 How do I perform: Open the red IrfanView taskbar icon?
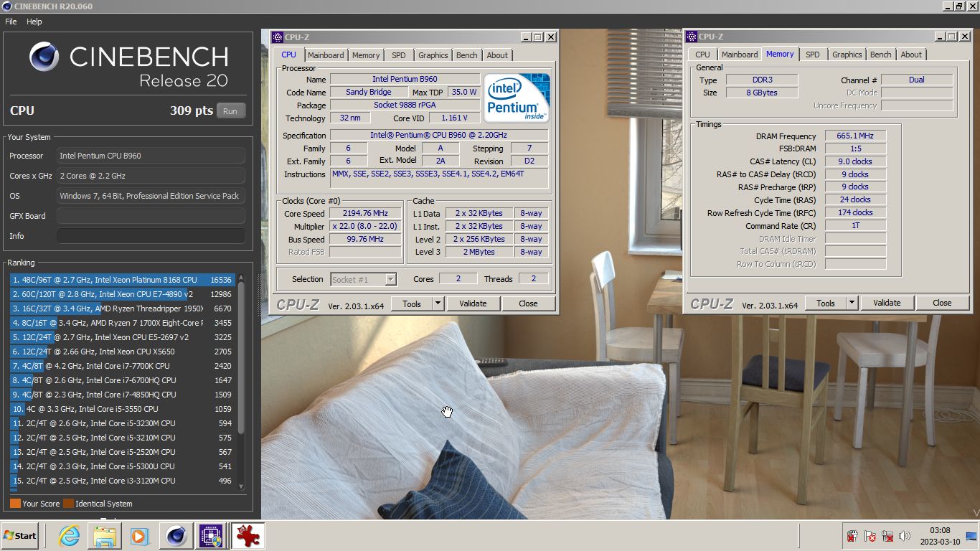point(248,536)
